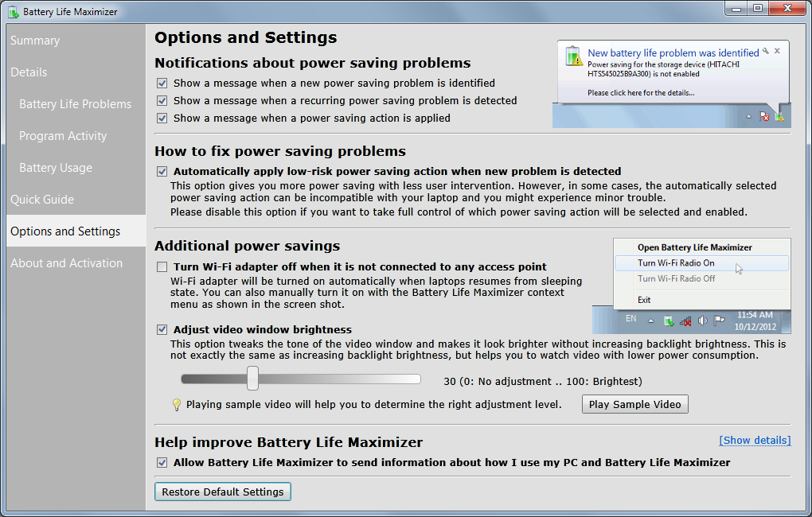Open the Quick Guide
The height and width of the screenshot is (517, 812).
click(42, 200)
